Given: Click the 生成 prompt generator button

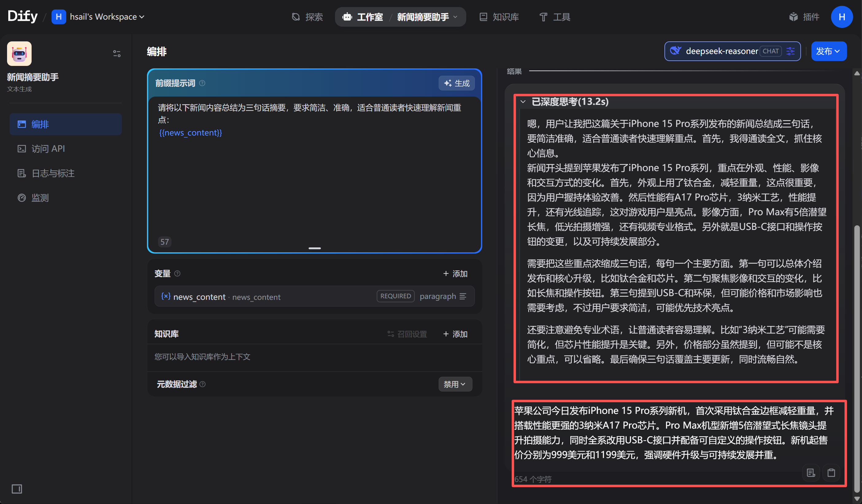Looking at the screenshot, I should pyautogui.click(x=457, y=83).
